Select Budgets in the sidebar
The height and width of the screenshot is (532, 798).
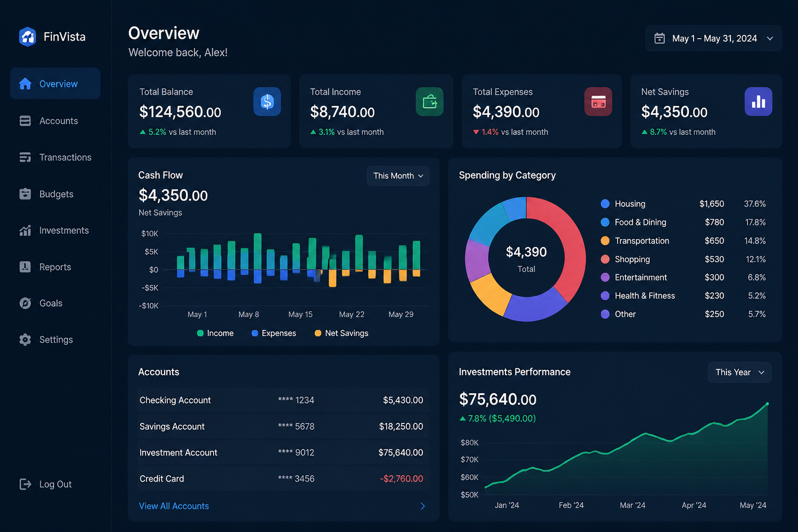tap(55, 194)
